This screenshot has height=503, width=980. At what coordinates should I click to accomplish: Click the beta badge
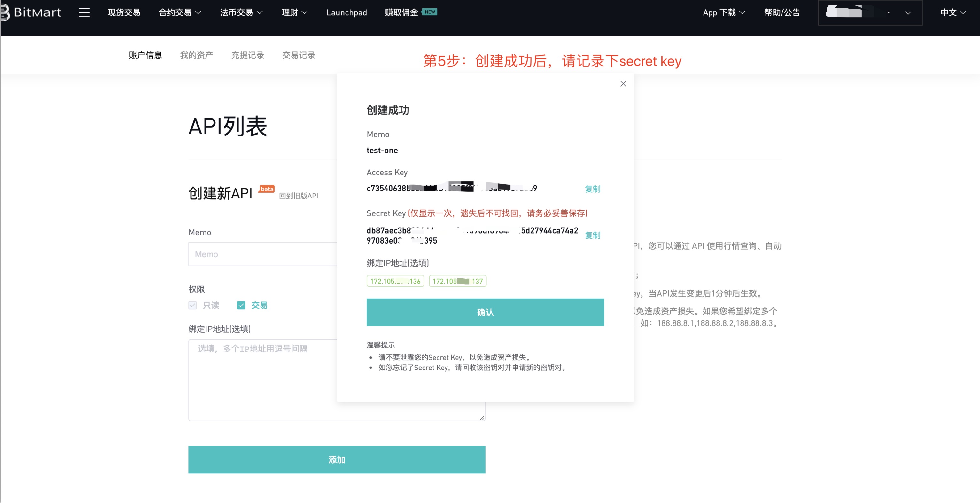[x=267, y=189]
